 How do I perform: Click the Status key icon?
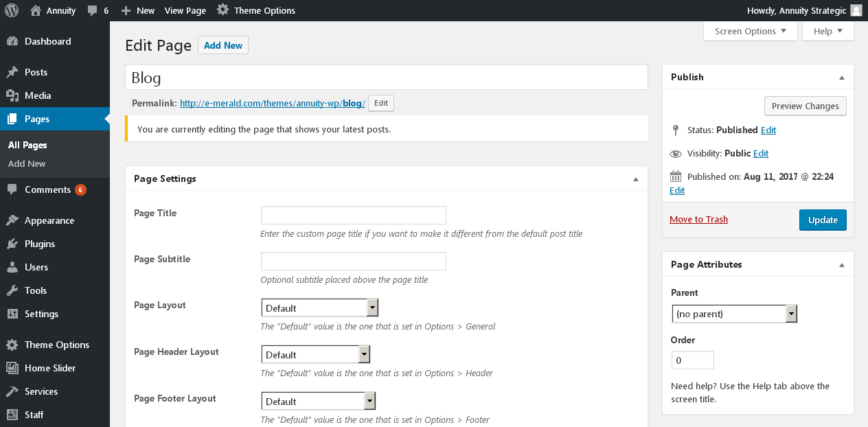(676, 130)
